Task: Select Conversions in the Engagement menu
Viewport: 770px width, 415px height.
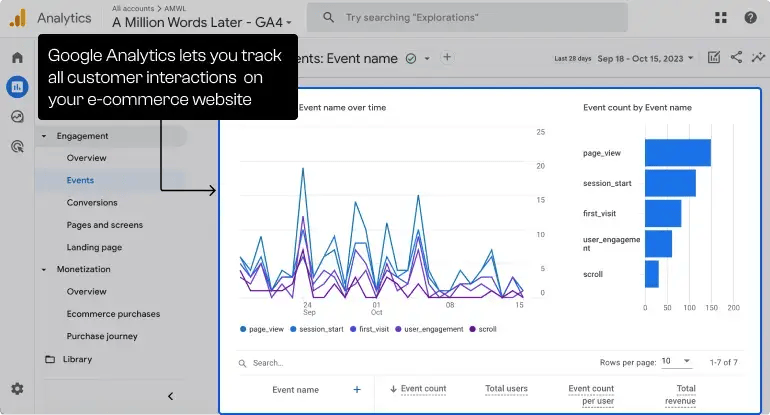Action: 92,203
